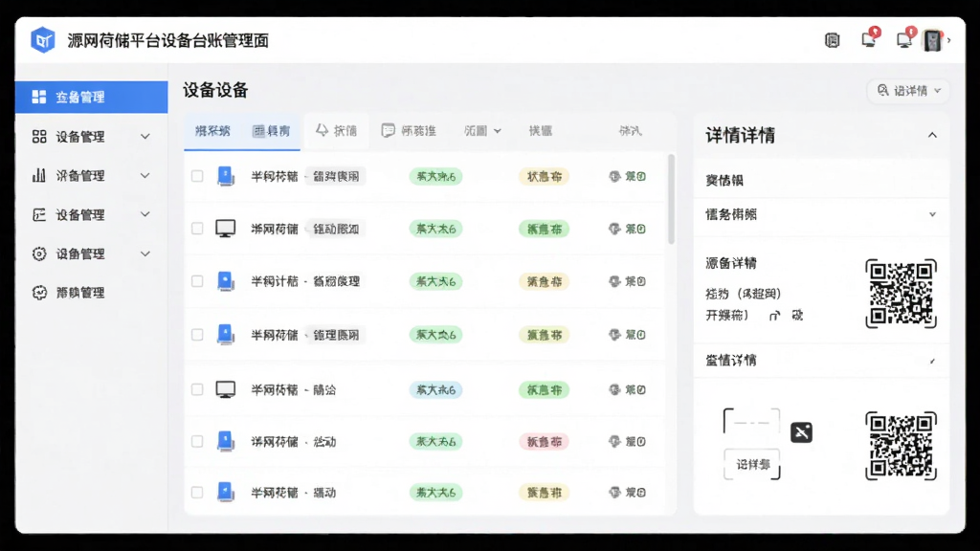Viewport: 980px width, 551px height.
Task: Click the green status tag in the second row
Action: pyautogui.click(x=544, y=229)
